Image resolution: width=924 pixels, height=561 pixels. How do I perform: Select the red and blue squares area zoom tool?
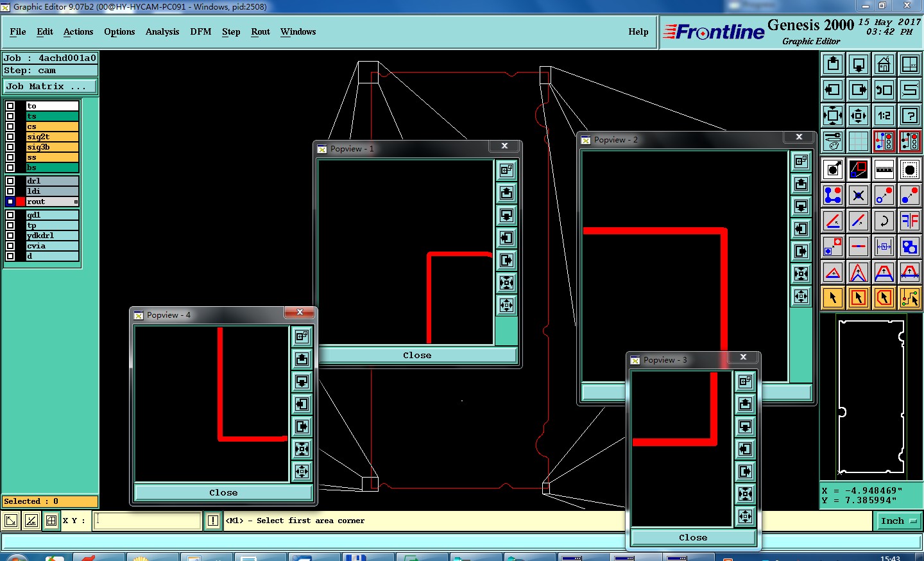859,169
